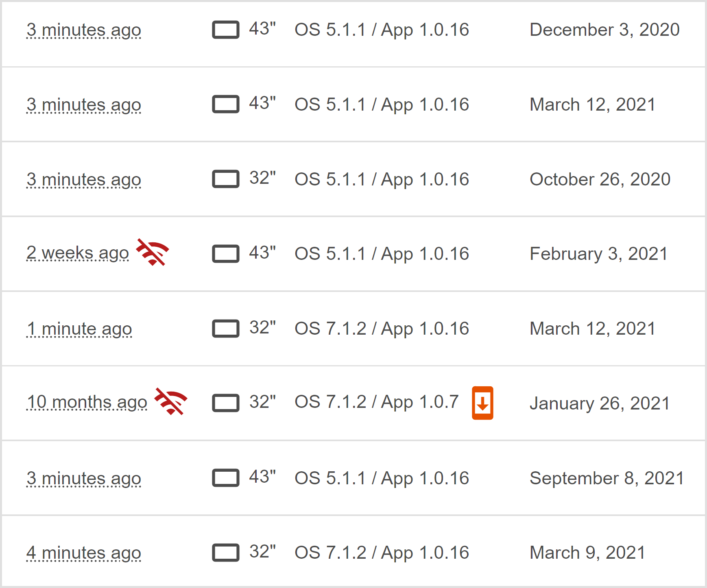
Task: Click the screen icon in the February 3, 2021 row
Action: [x=226, y=254]
